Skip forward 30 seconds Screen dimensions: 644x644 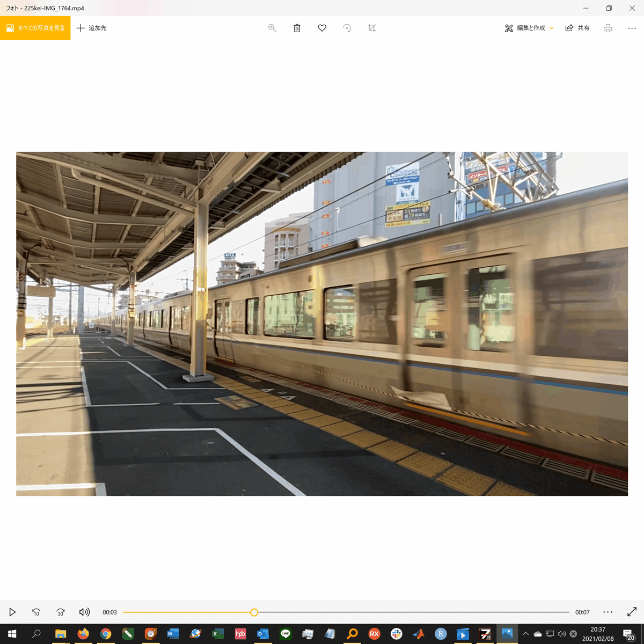tap(60, 612)
